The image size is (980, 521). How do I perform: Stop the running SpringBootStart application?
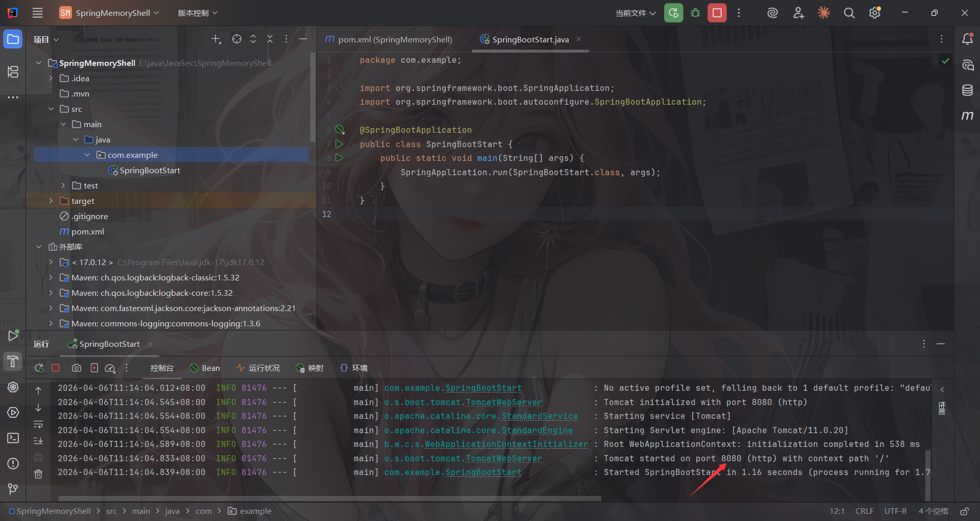[x=717, y=13]
